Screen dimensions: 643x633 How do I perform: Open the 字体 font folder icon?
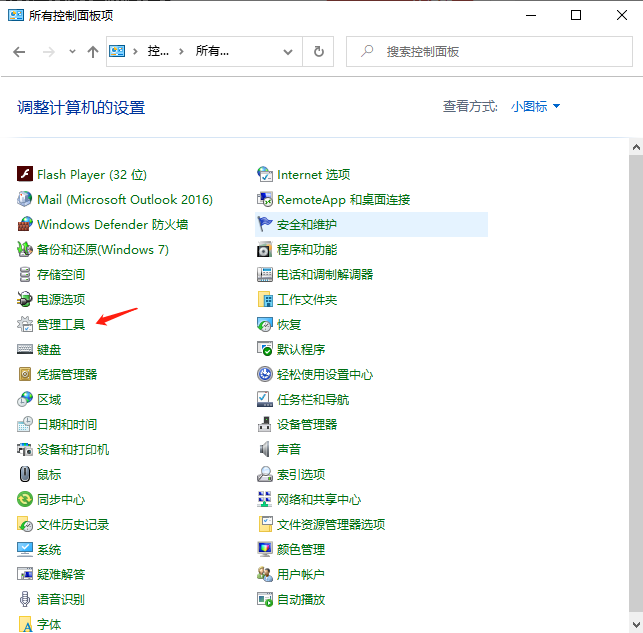(25, 624)
